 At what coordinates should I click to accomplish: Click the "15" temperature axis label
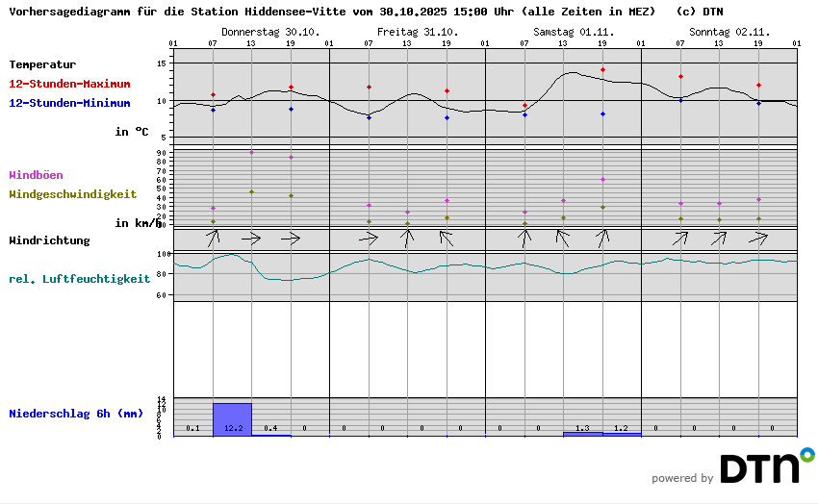click(x=162, y=63)
